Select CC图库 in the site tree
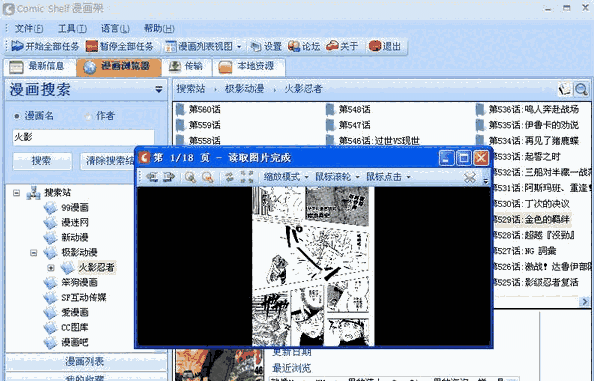The image size is (594, 381). [75, 328]
